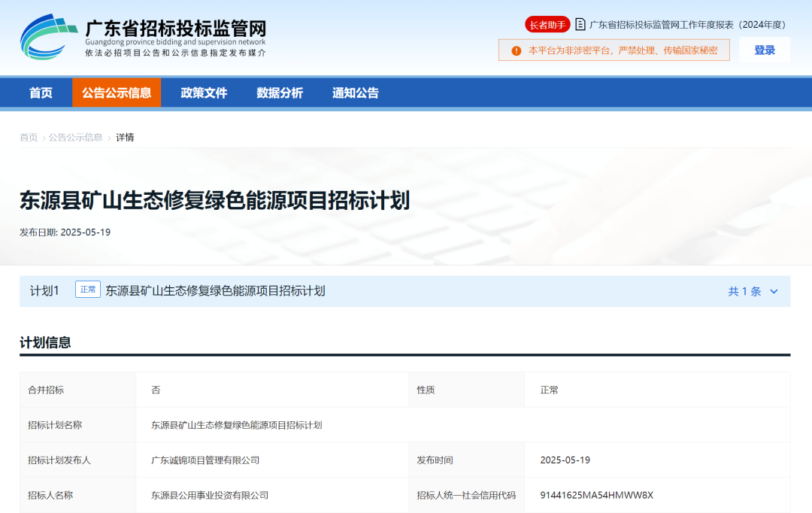Click the 登录 login button
812x513 pixels.
764,50
